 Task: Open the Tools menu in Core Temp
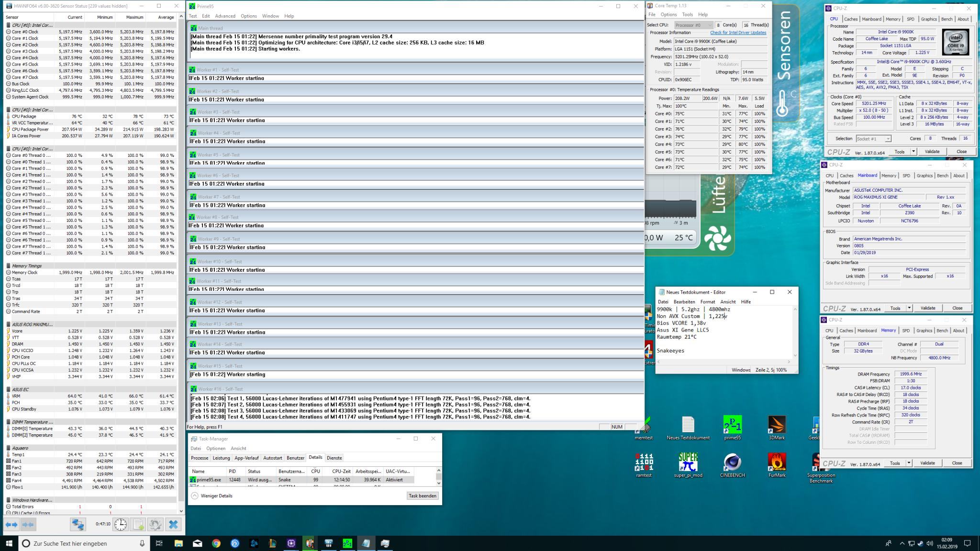point(687,14)
